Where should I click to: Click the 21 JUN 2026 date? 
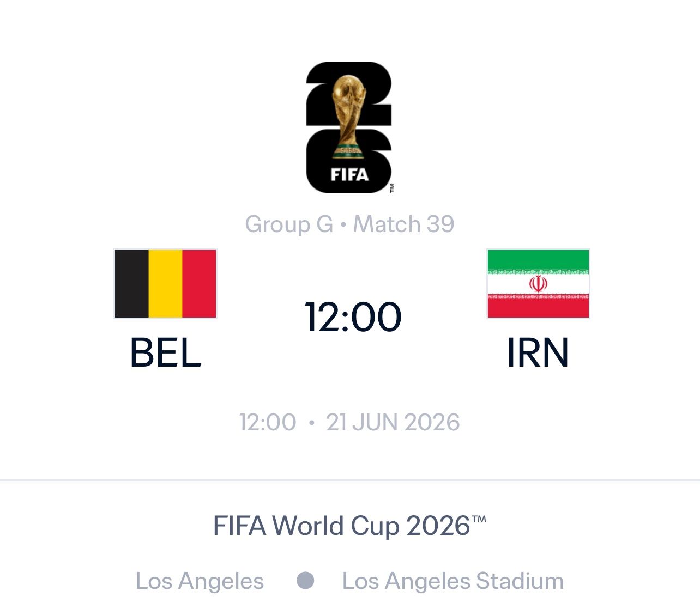(x=393, y=423)
